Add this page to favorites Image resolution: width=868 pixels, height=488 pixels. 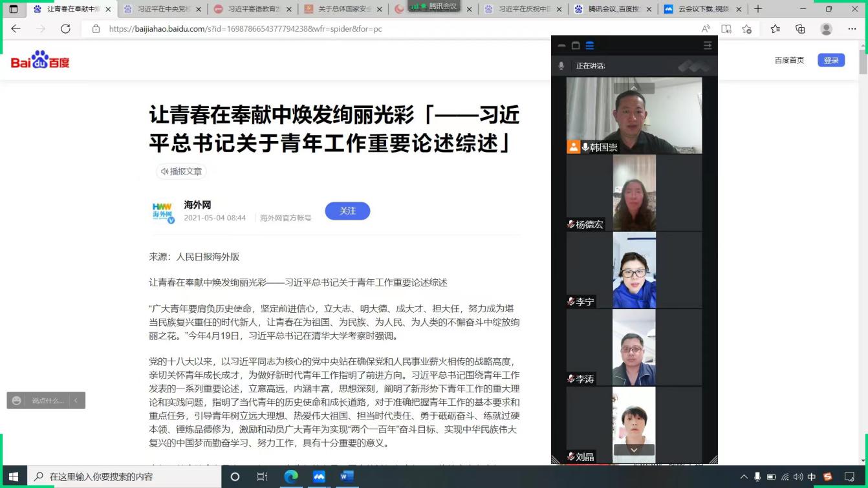(747, 29)
